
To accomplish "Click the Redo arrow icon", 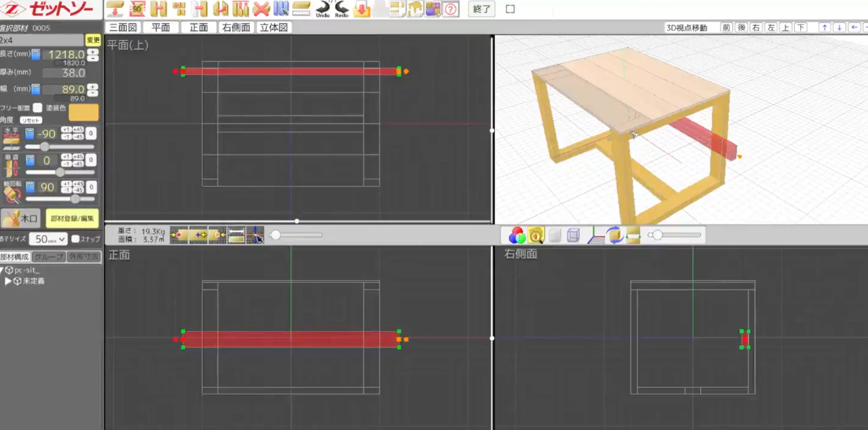I will (342, 9).
